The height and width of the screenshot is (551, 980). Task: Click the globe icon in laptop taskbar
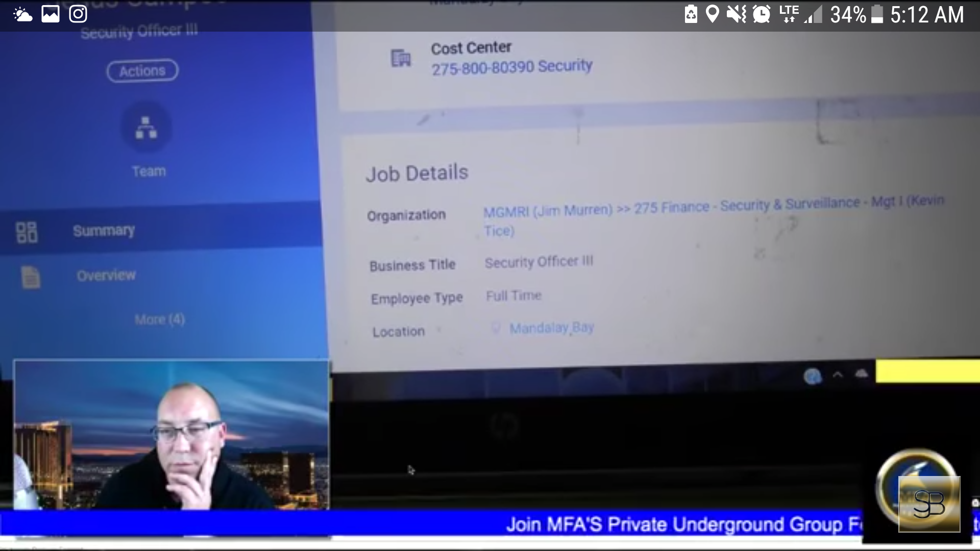pos(812,377)
